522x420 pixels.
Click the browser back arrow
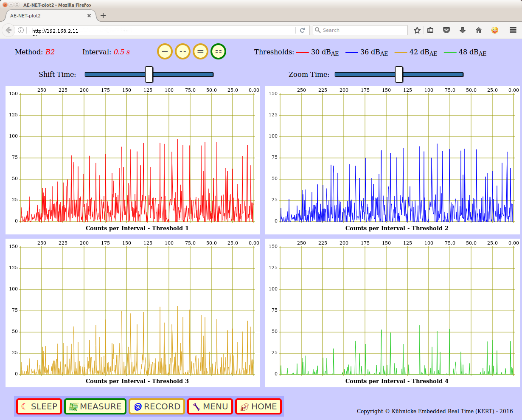[8, 30]
